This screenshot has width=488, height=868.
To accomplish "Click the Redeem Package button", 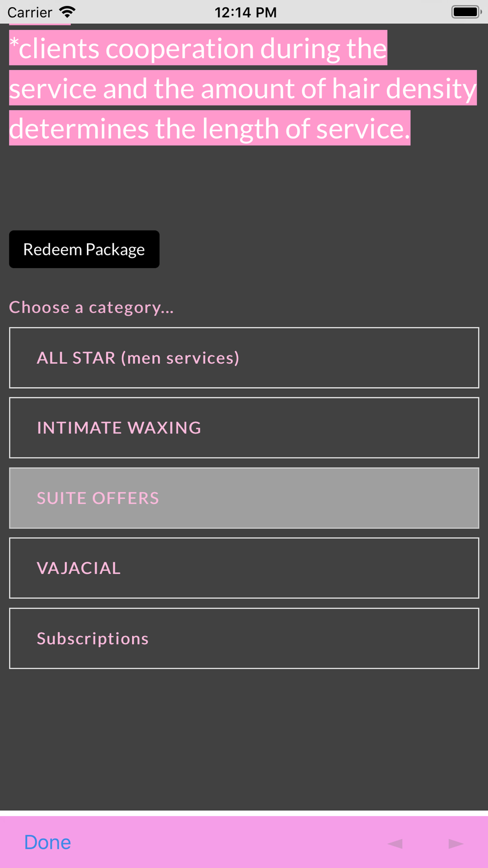I will [84, 249].
